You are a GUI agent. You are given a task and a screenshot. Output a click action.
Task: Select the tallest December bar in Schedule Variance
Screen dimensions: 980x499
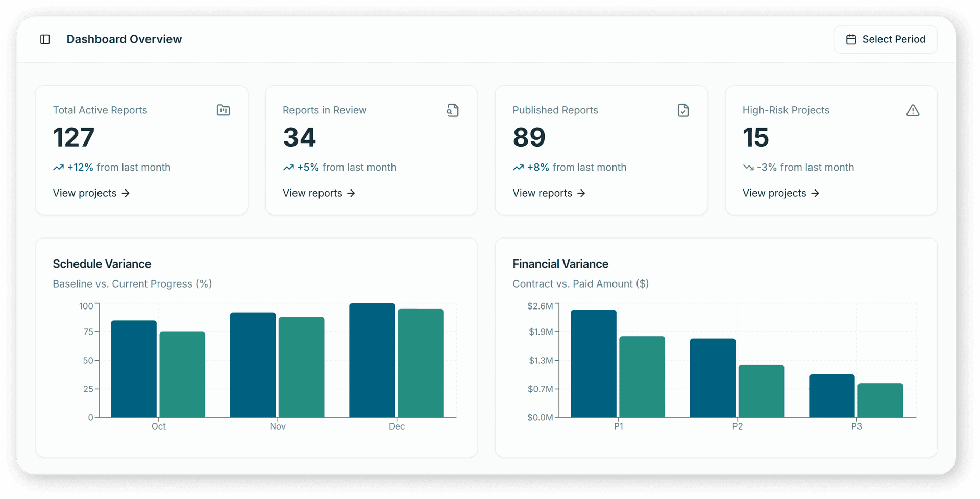click(x=371, y=360)
